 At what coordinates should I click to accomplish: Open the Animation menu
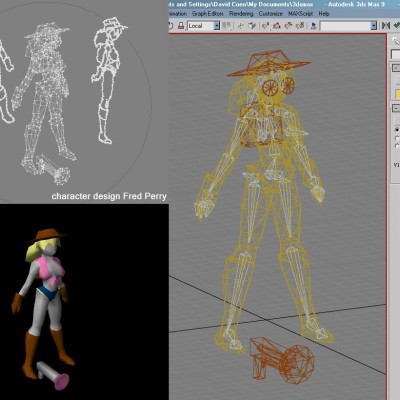pos(178,14)
